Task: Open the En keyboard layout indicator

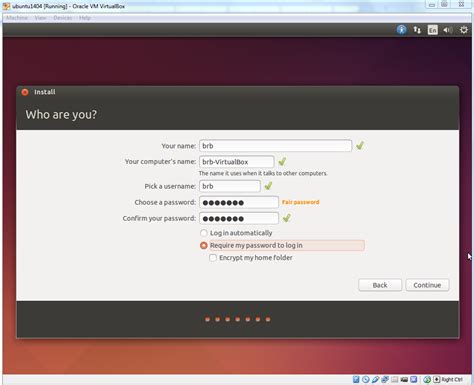Action: coord(433,30)
